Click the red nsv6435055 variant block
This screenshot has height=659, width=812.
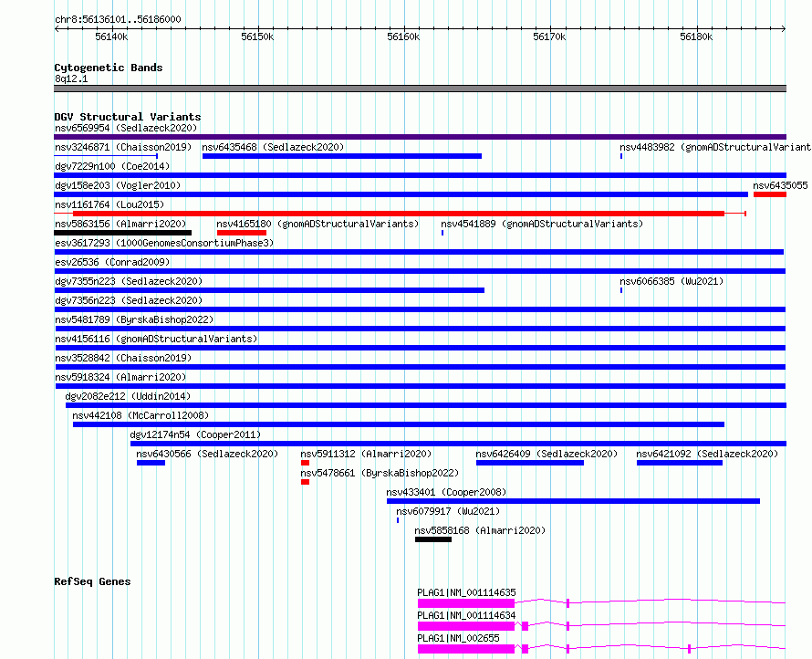pos(769,194)
